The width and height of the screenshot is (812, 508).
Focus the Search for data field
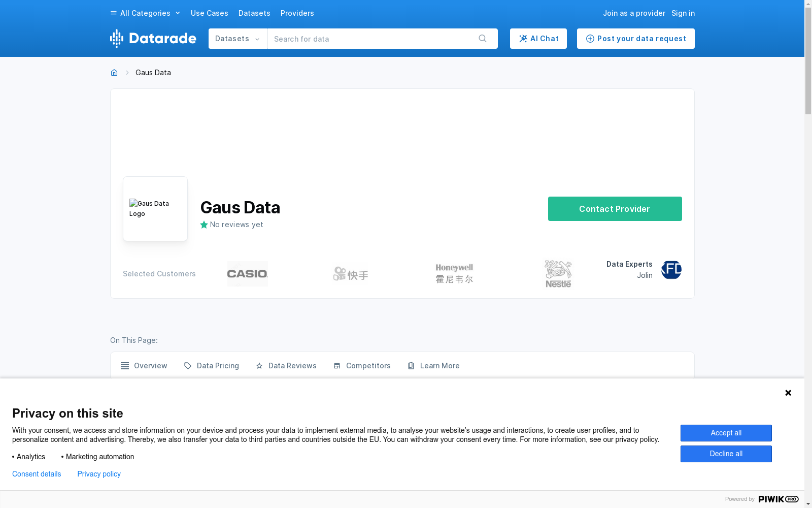pos(371,39)
